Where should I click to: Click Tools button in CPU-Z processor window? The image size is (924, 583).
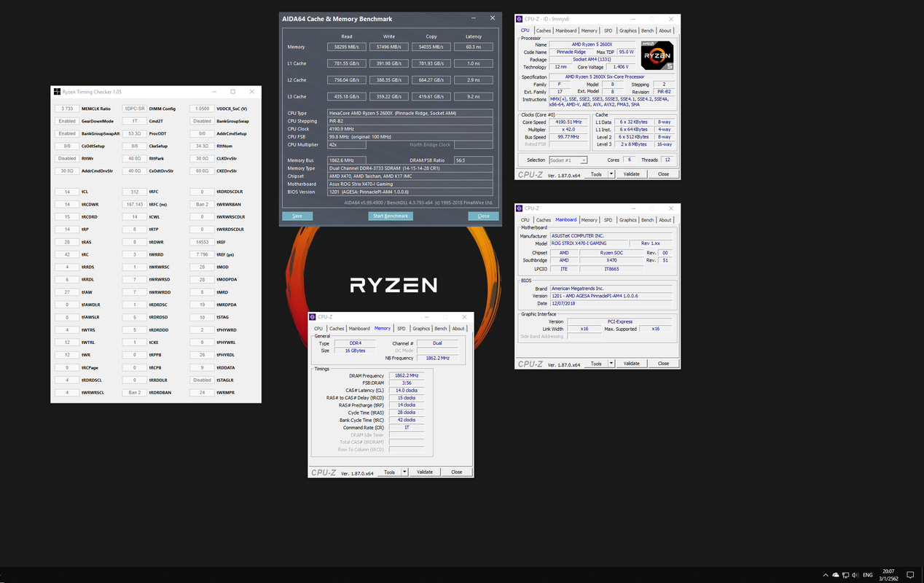point(596,174)
